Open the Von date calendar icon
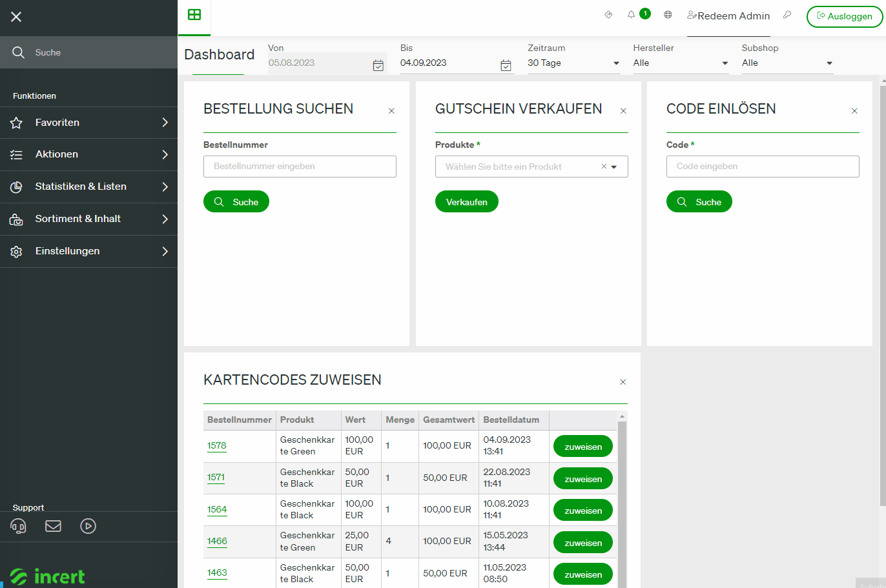This screenshot has width=886, height=588. (x=378, y=65)
